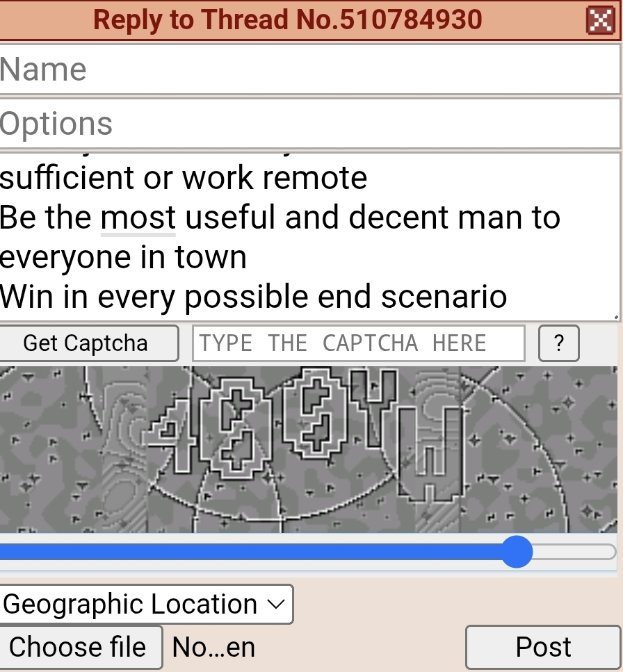Click the 'No...en' file status text

213,647
